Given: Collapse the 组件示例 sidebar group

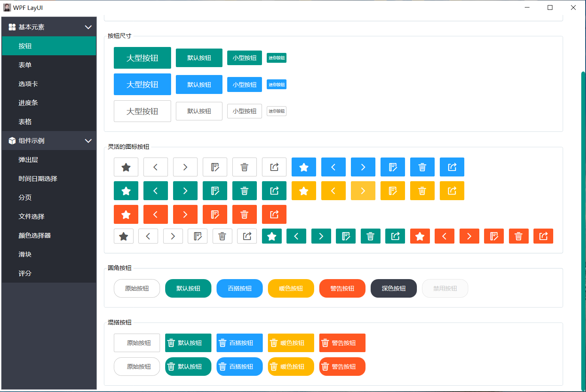Looking at the screenshot, I should [x=88, y=141].
